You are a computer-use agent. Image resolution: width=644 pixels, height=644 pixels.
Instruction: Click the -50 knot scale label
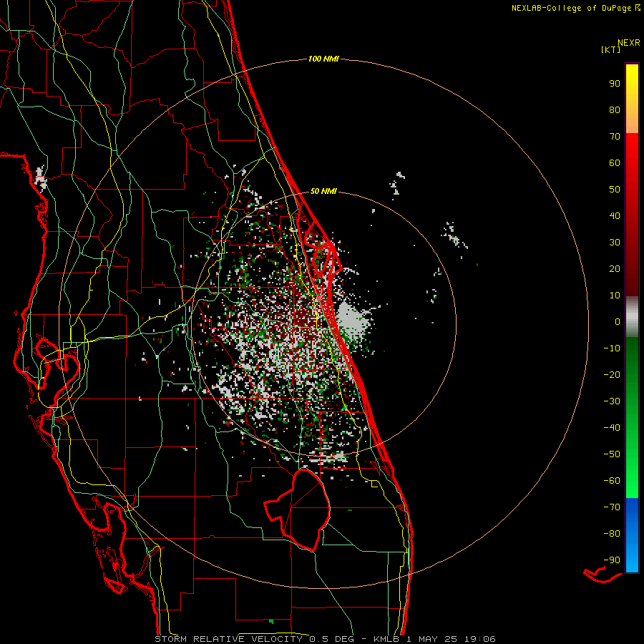point(612,454)
